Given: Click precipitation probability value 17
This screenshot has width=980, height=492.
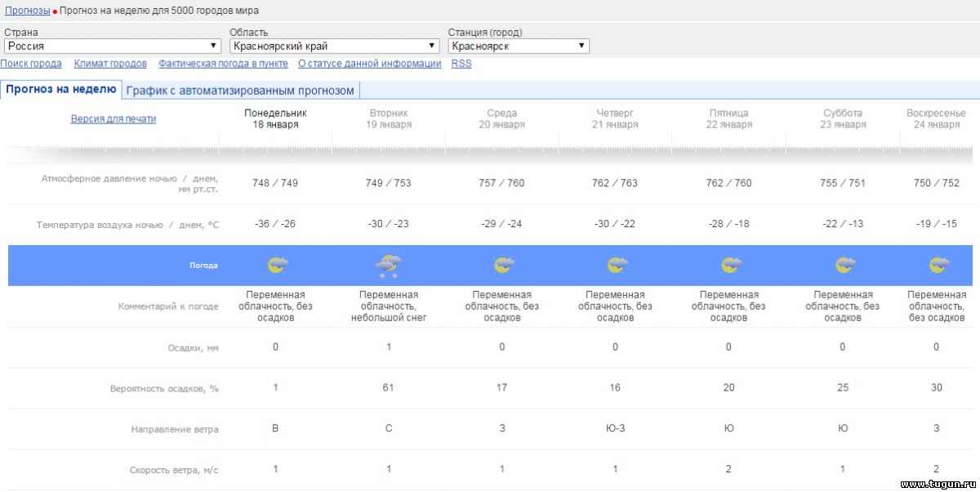Looking at the screenshot, I should coord(501,387).
